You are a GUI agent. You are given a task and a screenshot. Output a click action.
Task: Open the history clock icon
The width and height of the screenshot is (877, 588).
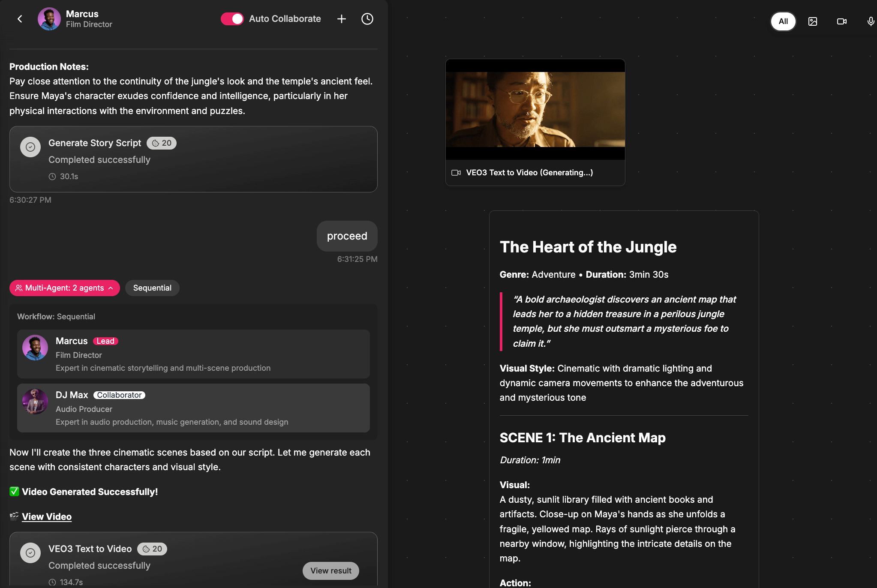point(367,19)
